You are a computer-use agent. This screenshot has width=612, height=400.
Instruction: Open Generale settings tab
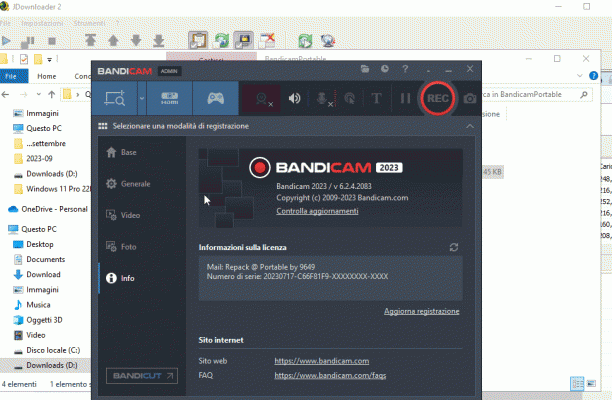pyautogui.click(x=128, y=184)
